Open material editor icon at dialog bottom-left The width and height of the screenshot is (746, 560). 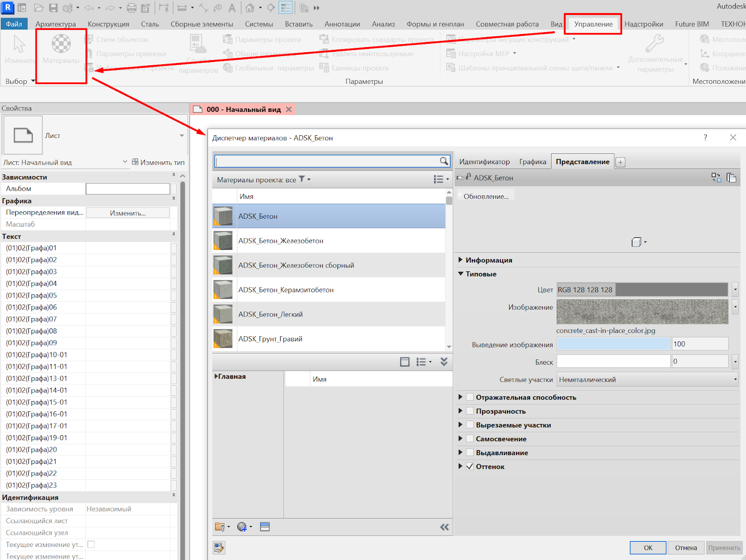tap(219, 547)
